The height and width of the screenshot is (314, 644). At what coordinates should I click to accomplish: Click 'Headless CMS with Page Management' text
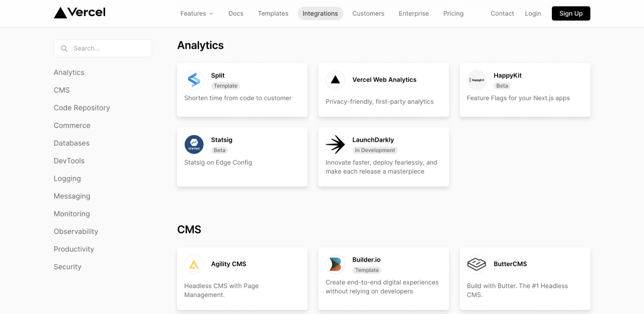[221, 290]
